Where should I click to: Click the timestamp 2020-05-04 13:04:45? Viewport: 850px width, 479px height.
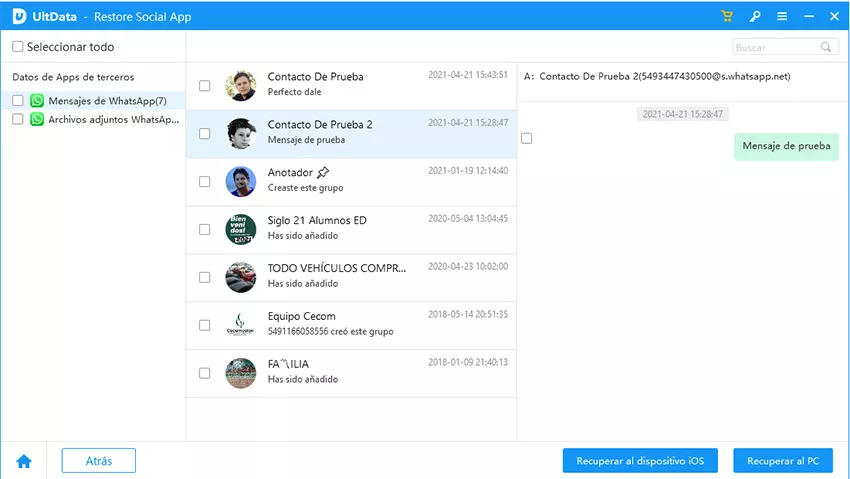(x=468, y=218)
